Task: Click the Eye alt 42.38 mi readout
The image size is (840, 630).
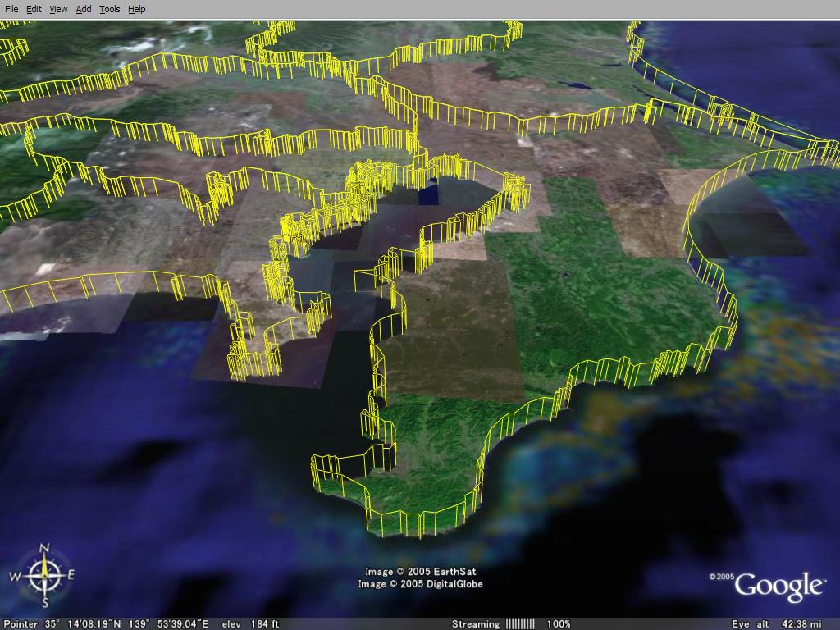Action: point(778,623)
